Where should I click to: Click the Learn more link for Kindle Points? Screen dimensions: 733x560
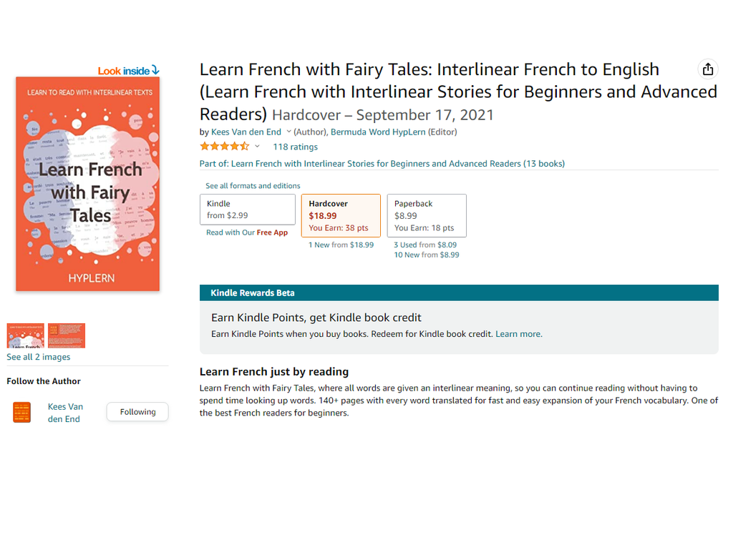pyautogui.click(x=518, y=334)
